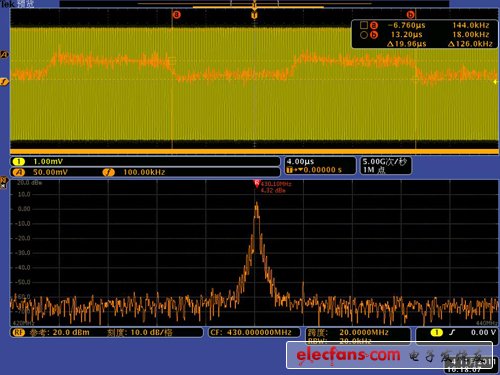Click the 20.0000MHz span readout
500x375 pixels.
pyautogui.click(x=364, y=332)
